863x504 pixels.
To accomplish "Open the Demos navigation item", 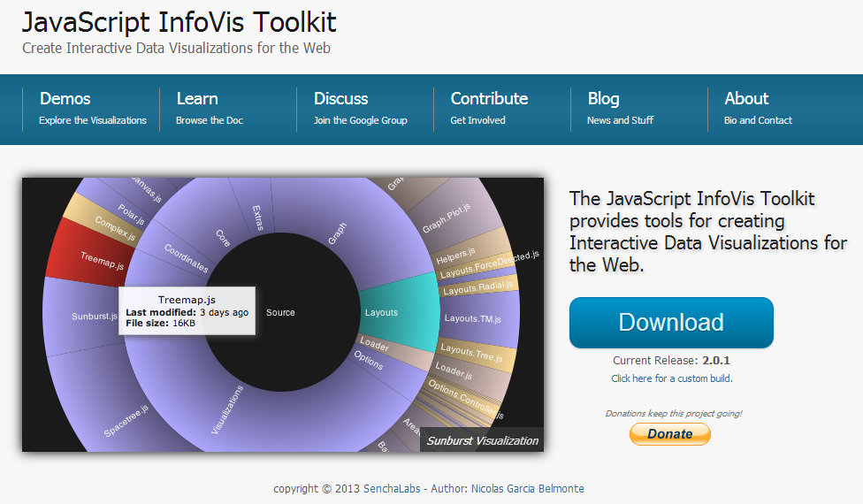I will (x=65, y=98).
